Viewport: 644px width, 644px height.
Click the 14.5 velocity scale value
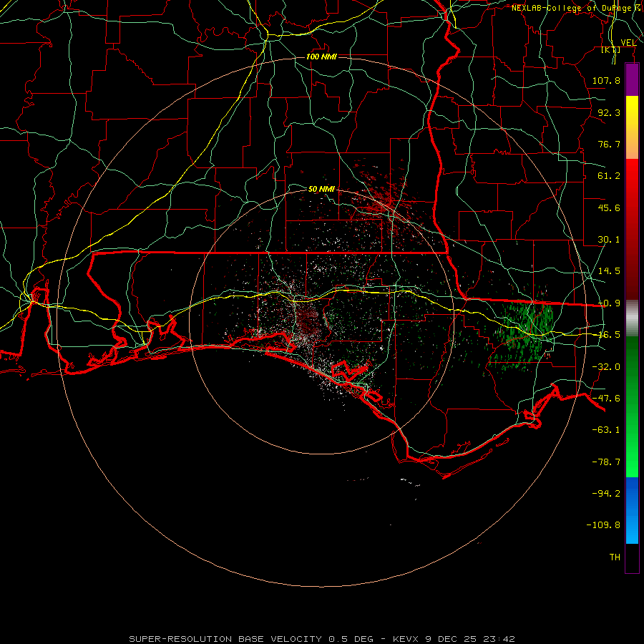point(609,271)
